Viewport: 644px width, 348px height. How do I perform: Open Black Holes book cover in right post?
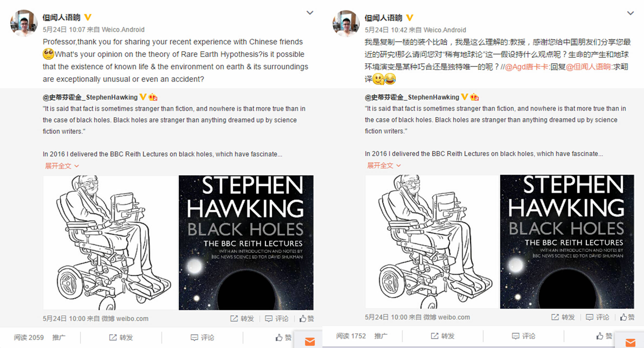pos(567,242)
